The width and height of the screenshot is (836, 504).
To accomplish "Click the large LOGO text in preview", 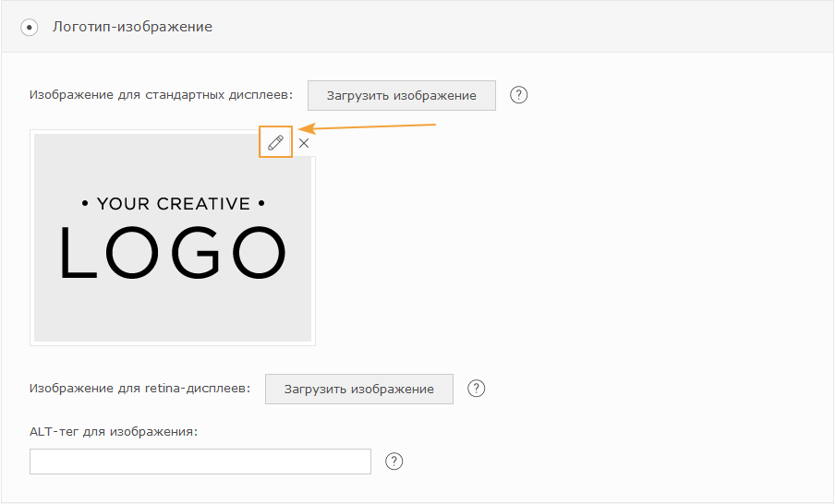I will click(173, 253).
